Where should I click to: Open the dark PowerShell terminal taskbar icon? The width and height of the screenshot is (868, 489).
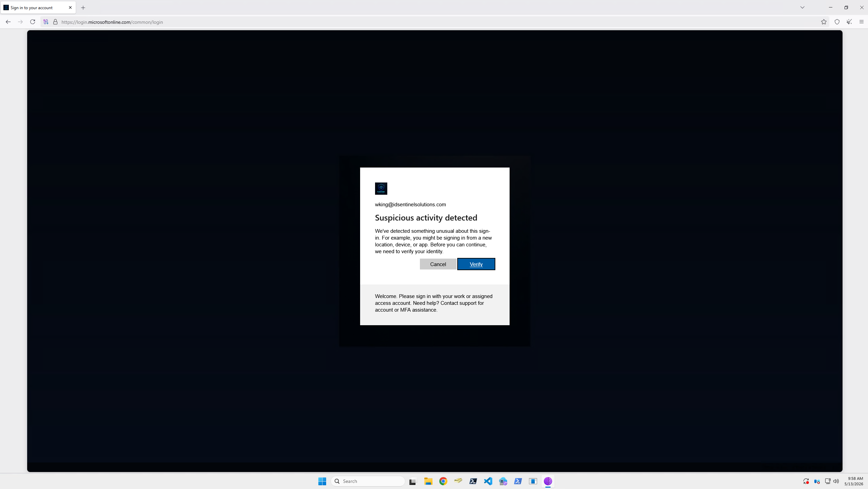tap(473, 481)
